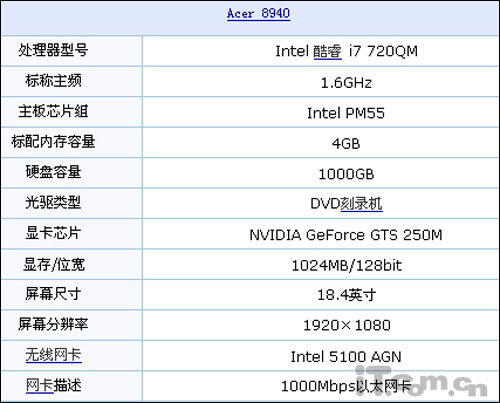
Task: Select the 1000Mbps以太网卡 value
Action: pyautogui.click(x=346, y=386)
